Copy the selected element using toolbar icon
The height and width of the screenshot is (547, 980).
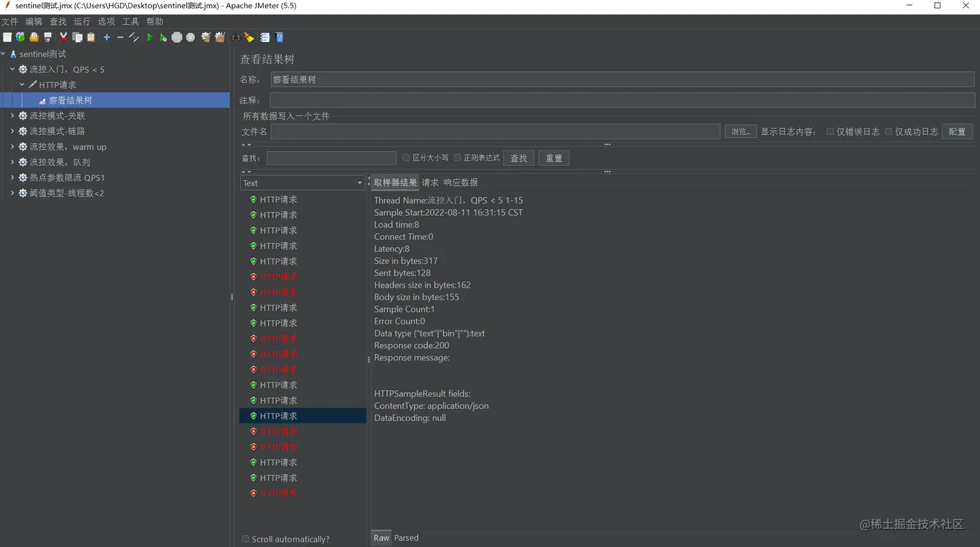(77, 38)
